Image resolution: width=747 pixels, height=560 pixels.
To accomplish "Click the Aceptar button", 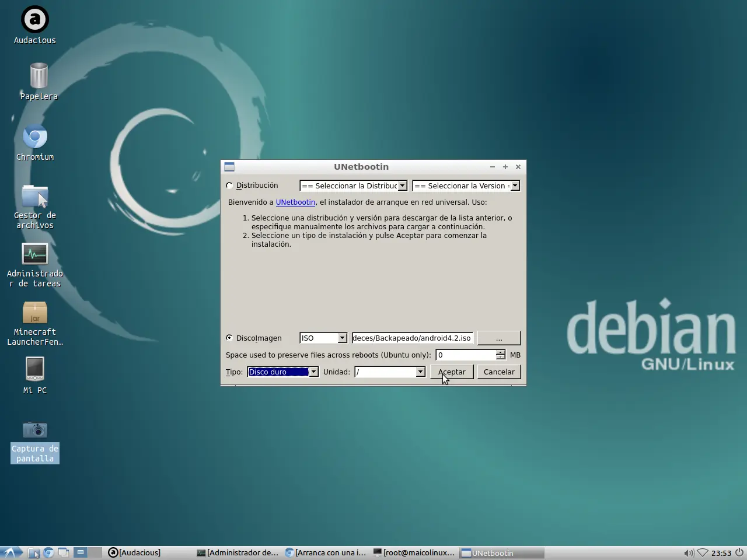I will [452, 372].
